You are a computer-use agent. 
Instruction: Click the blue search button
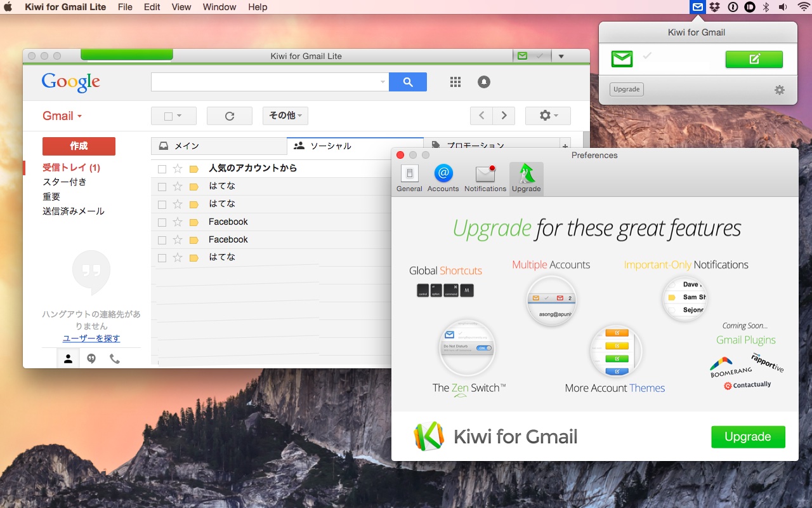click(x=408, y=82)
